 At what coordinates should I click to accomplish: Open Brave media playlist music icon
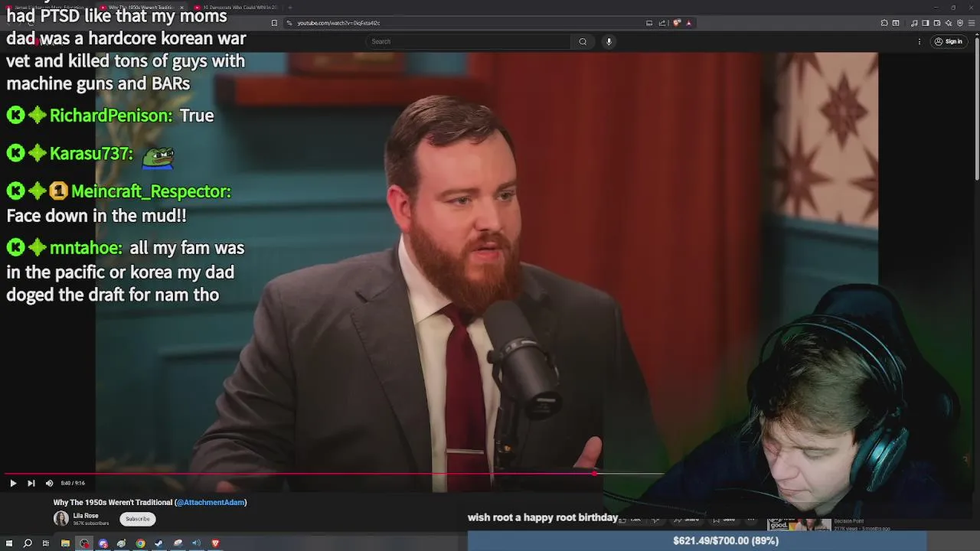[914, 23]
